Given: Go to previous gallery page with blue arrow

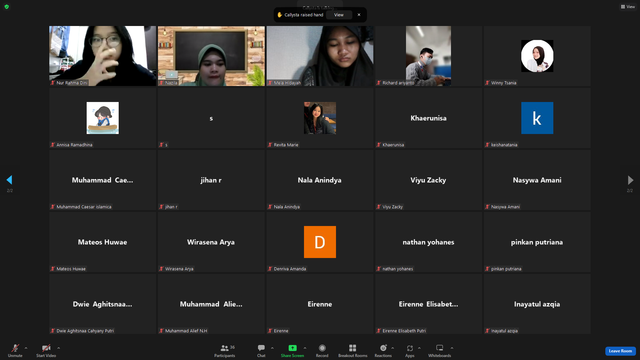Looking at the screenshot, I should (9, 180).
